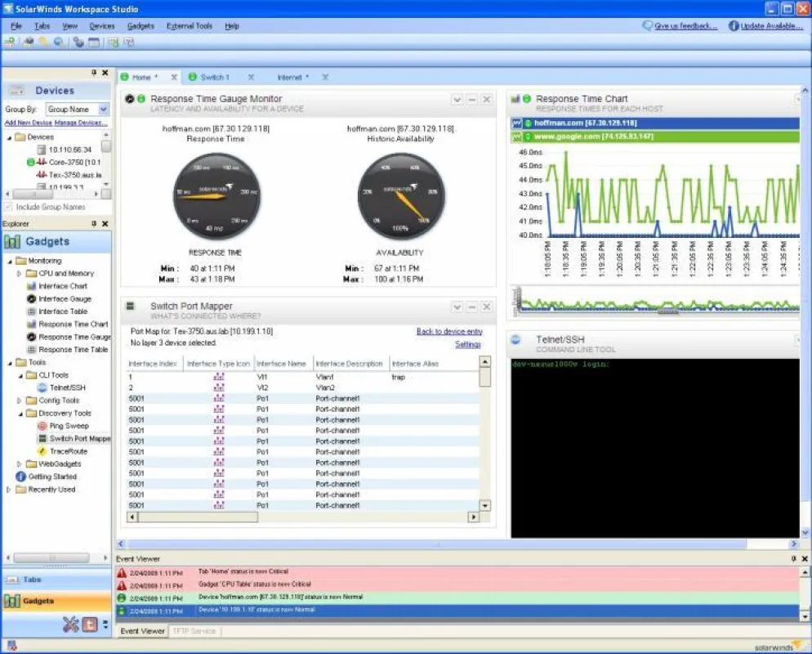
Task: Click the TraceRoute icon in the tree
Action: pos(42,451)
